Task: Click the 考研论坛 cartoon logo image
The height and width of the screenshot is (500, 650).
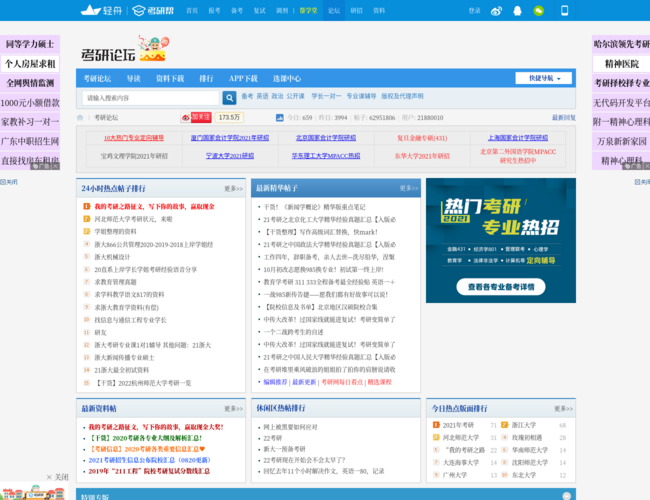Action: [125, 49]
